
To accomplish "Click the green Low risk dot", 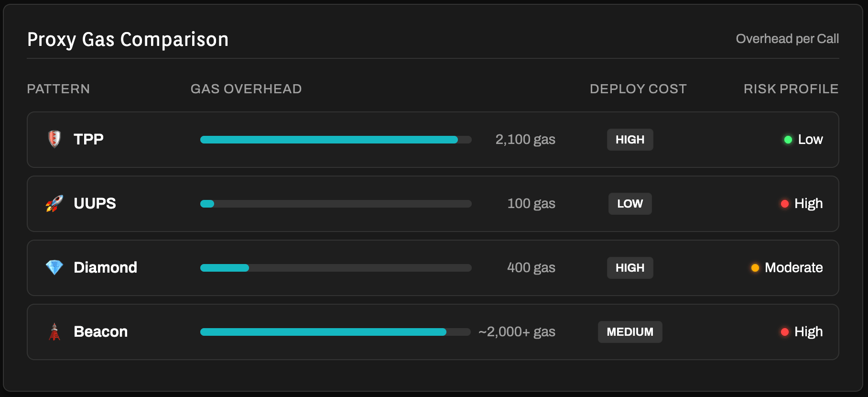I will click(x=788, y=140).
